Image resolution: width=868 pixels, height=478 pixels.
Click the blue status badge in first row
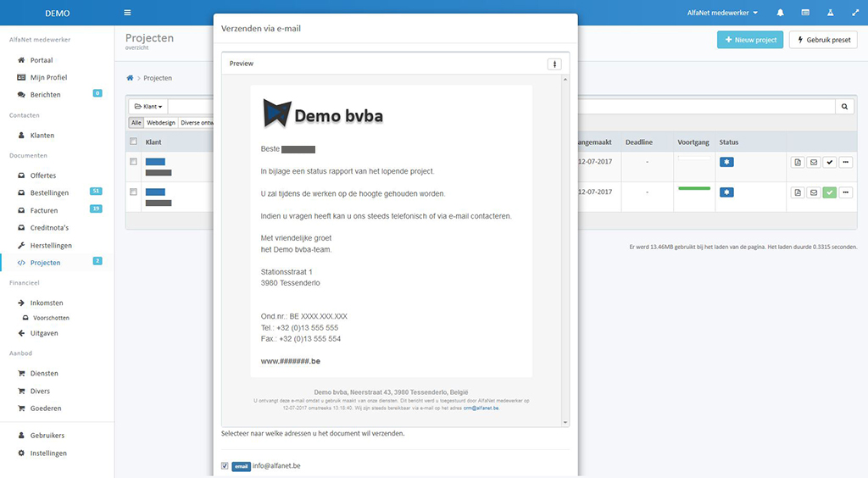click(x=727, y=162)
